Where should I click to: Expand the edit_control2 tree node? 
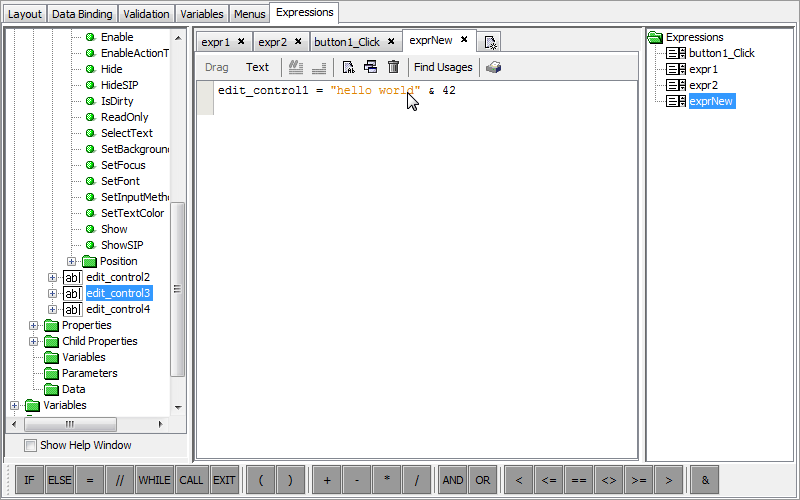pos(53,277)
